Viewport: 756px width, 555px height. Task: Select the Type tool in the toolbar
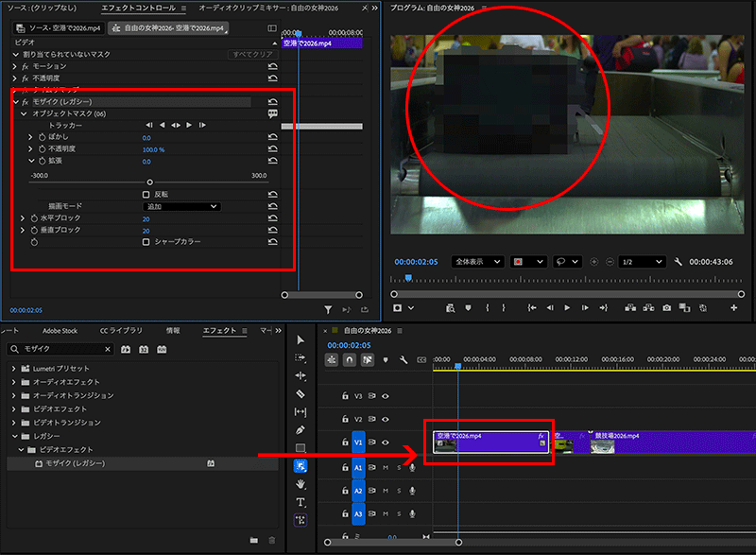pos(301,502)
